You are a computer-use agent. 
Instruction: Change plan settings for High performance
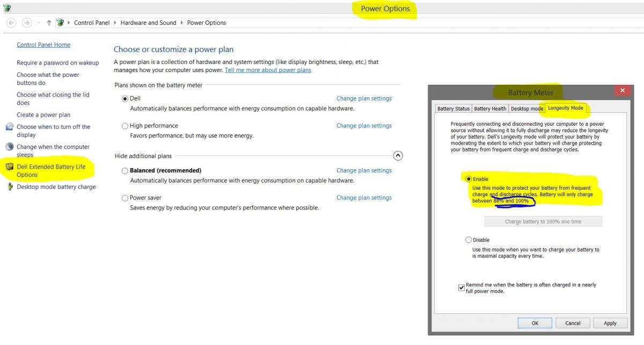click(364, 126)
